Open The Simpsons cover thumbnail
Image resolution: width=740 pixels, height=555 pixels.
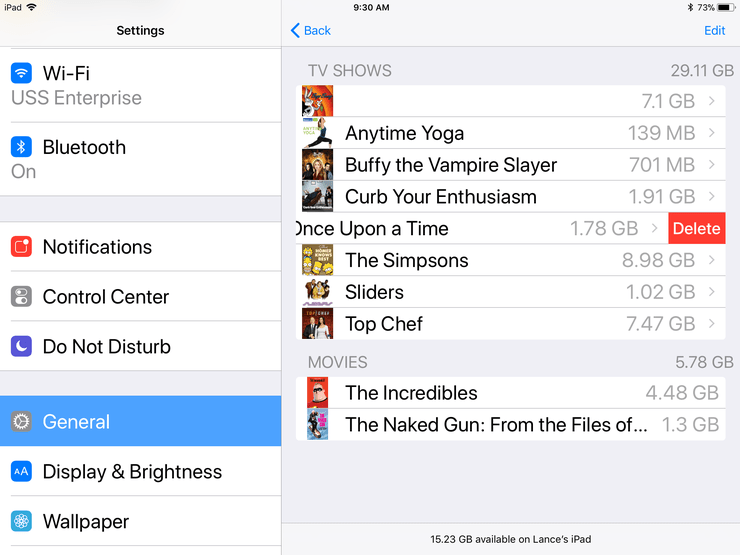[318, 260]
